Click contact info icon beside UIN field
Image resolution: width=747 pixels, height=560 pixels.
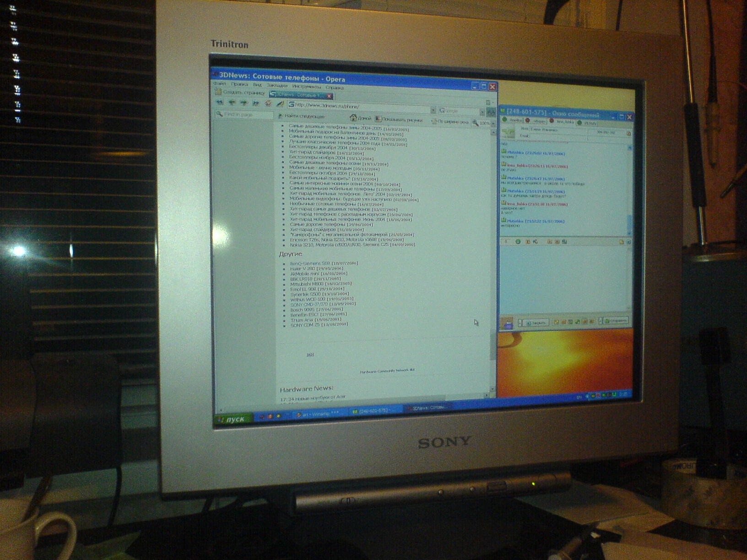[628, 134]
